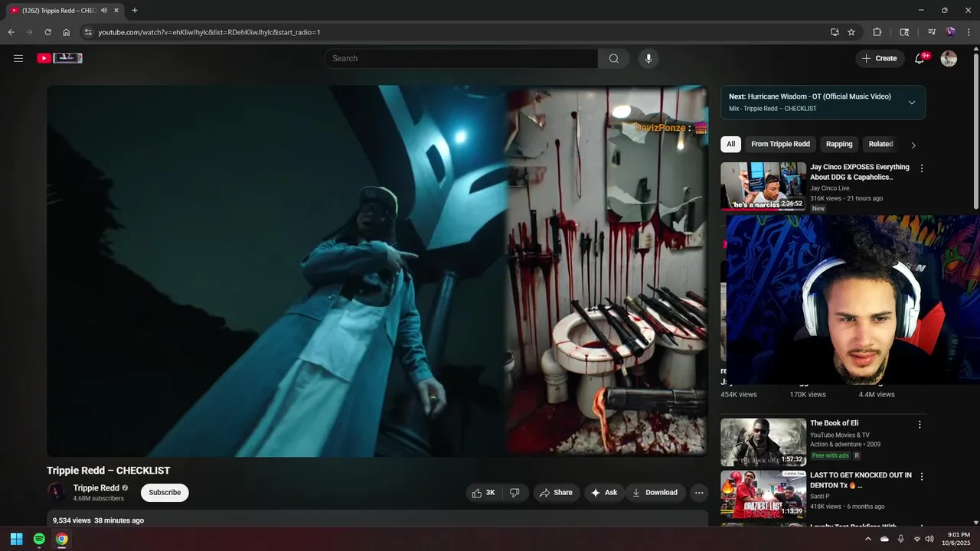Image resolution: width=980 pixels, height=551 pixels.
Task: Open Windows Start menu
Action: (17, 539)
